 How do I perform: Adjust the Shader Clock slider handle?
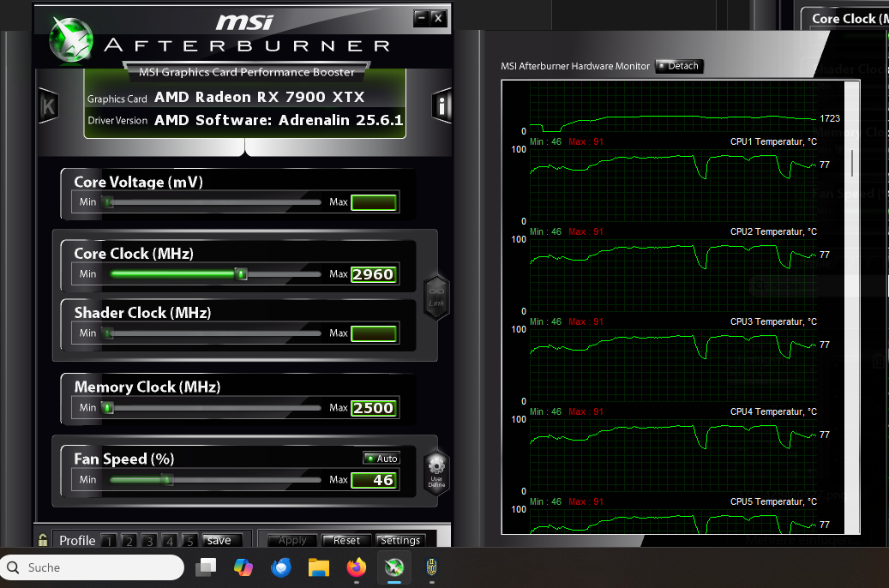click(109, 333)
